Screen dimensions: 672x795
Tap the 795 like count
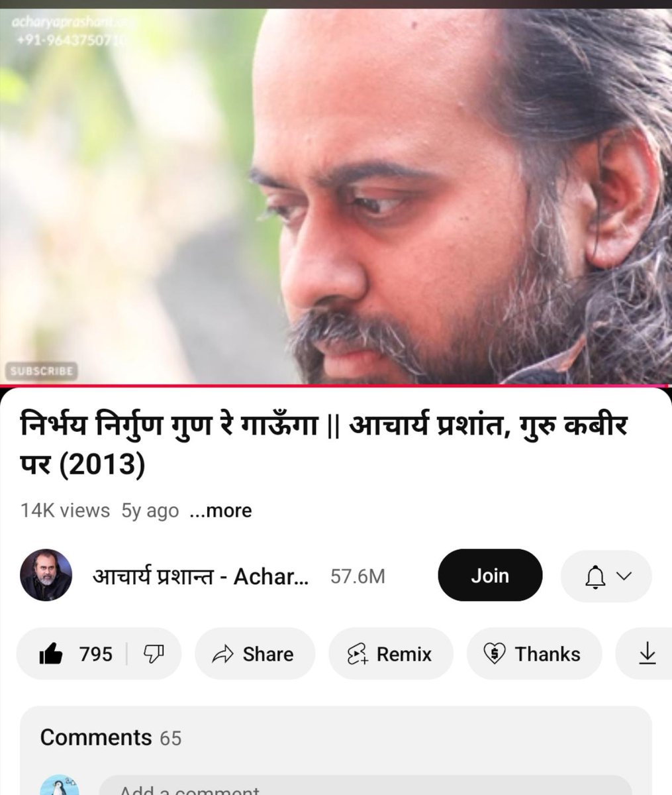[95, 655]
